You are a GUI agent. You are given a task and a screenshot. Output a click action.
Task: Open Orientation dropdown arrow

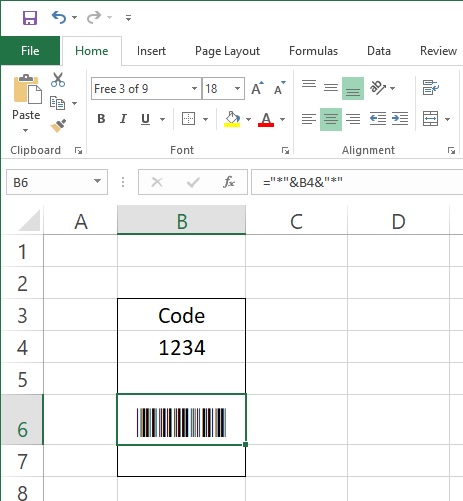pyautogui.click(x=392, y=88)
